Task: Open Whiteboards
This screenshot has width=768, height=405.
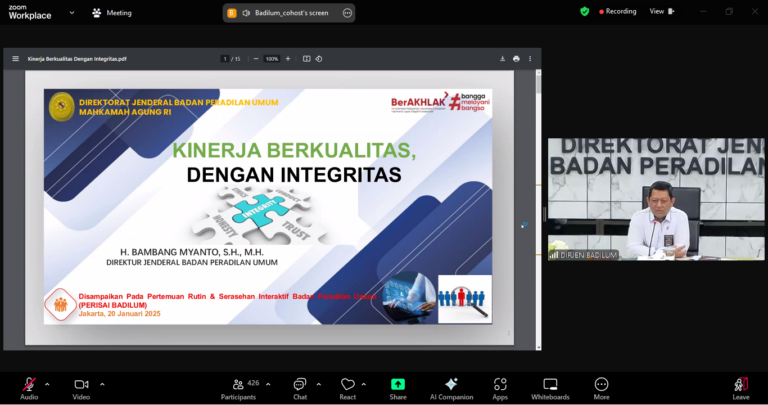Action: click(550, 386)
